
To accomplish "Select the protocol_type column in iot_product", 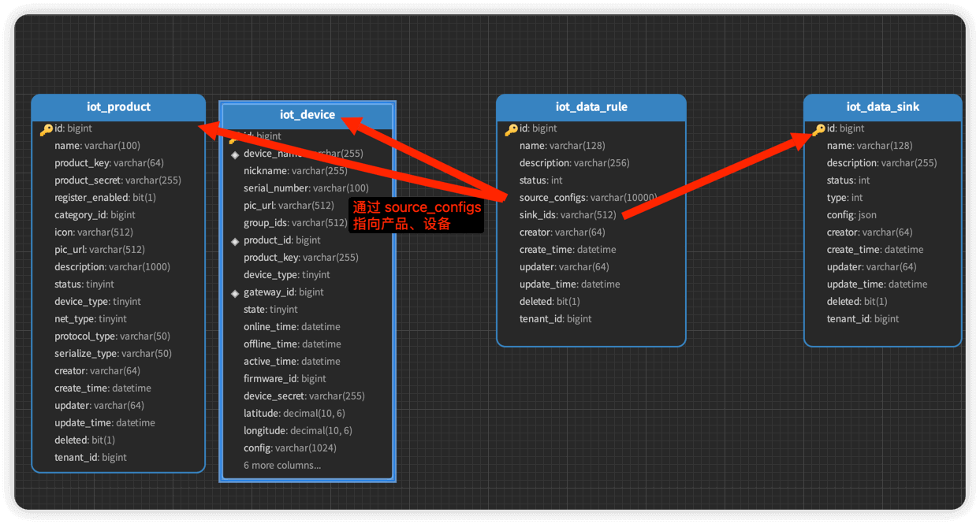I will point(112,336).
